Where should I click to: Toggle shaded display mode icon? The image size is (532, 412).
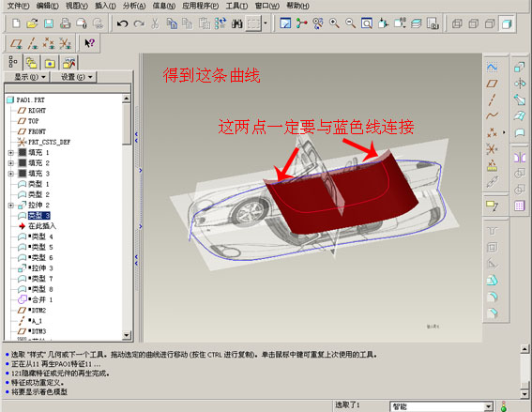pyautogui.click(x=507, y=23)
